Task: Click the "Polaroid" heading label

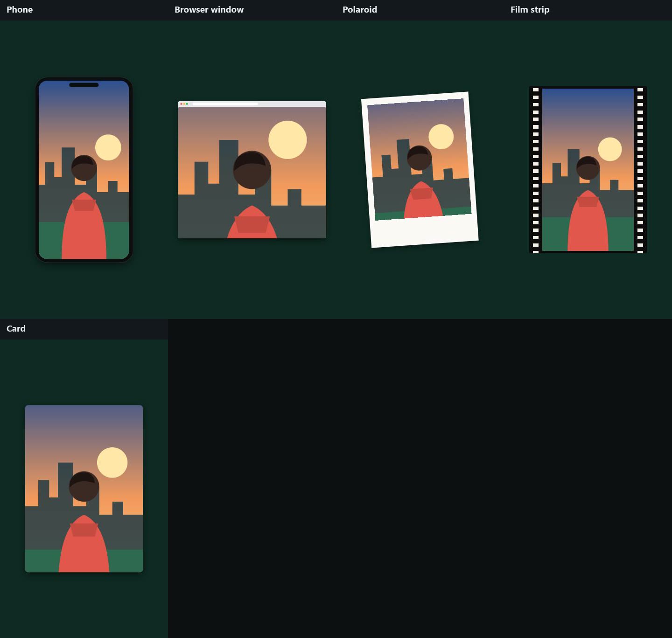Action: [360, 10]
